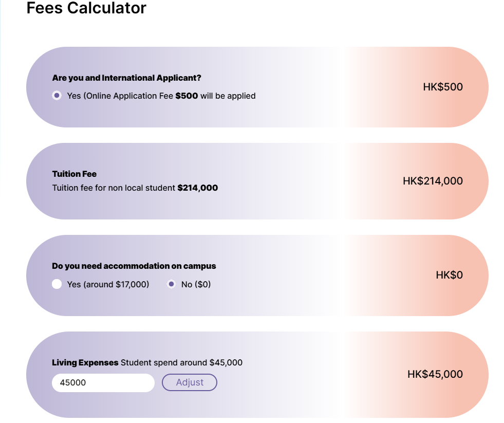
Task: Click the international applicant question text
Action: pyautogui.click(x=126, y=78)
